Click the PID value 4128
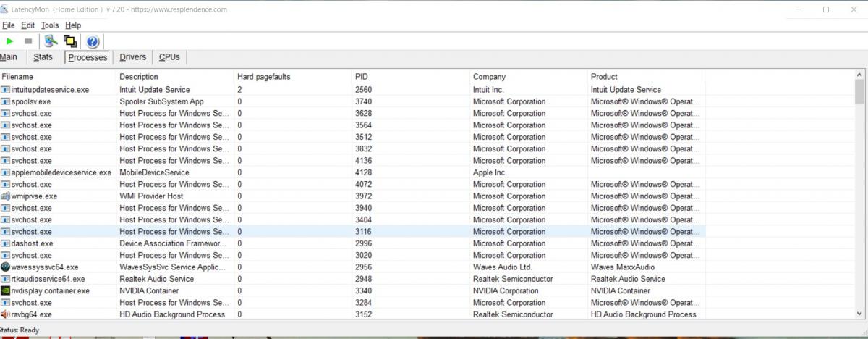This screenshot has height=339, width=868. 364,172
